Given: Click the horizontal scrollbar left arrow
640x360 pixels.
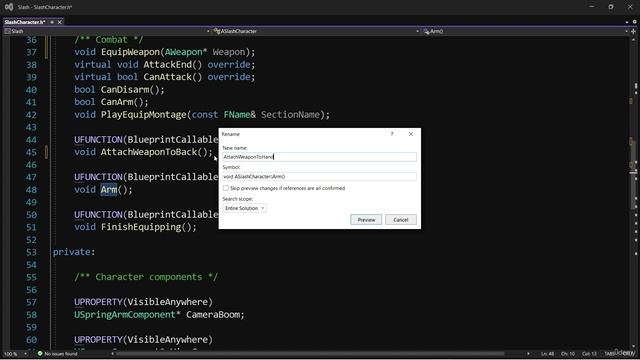Looking at the screenshot, I should pos(113,354).
